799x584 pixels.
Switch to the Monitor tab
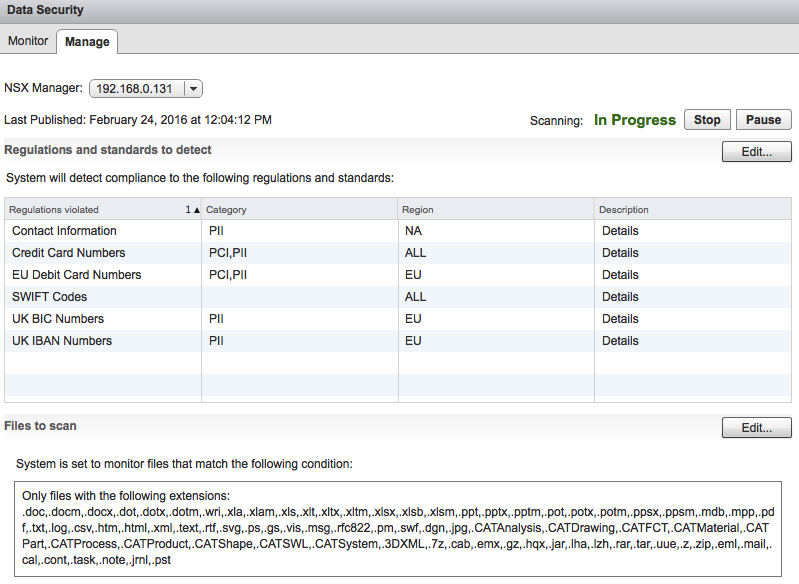pos(28,41)
